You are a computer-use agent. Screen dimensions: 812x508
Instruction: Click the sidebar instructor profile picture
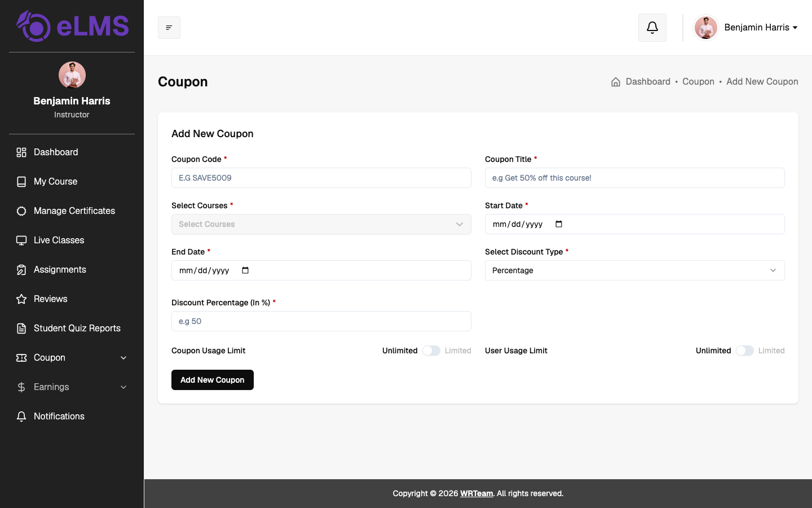tap(72, 75)
